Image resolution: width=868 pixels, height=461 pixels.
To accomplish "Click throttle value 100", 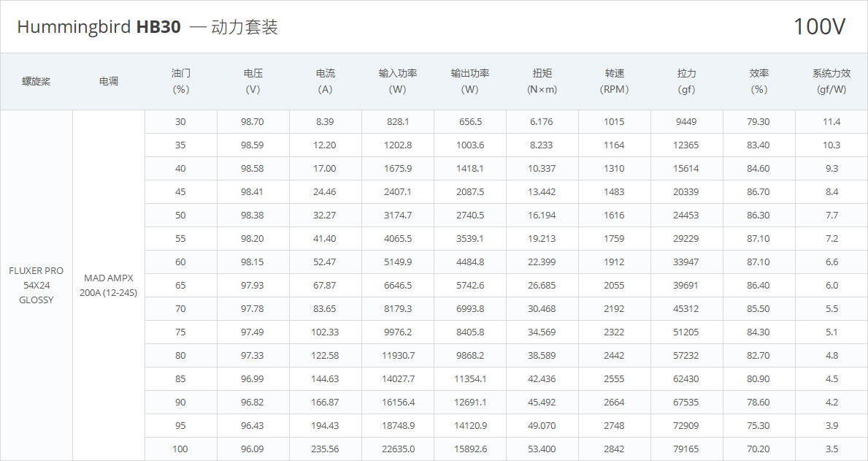I will [180, 449].
